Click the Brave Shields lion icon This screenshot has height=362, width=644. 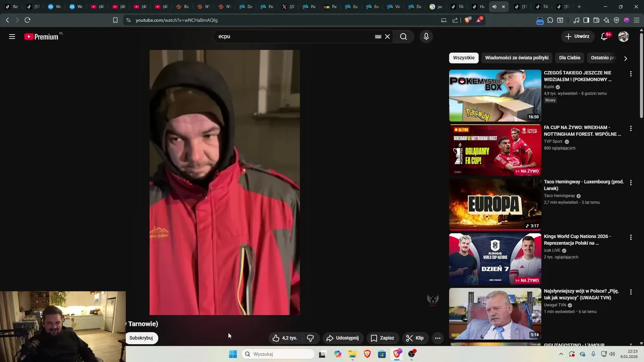click(467, 20)
